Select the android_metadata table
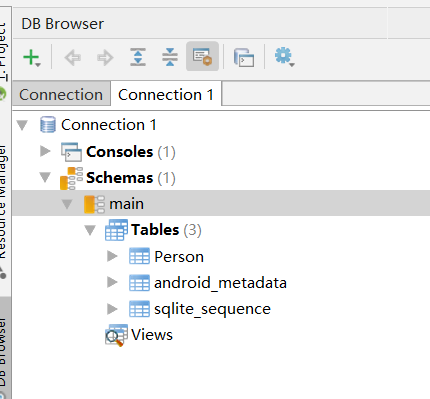Viewport: 430px width, 399px height. (220, 283)
